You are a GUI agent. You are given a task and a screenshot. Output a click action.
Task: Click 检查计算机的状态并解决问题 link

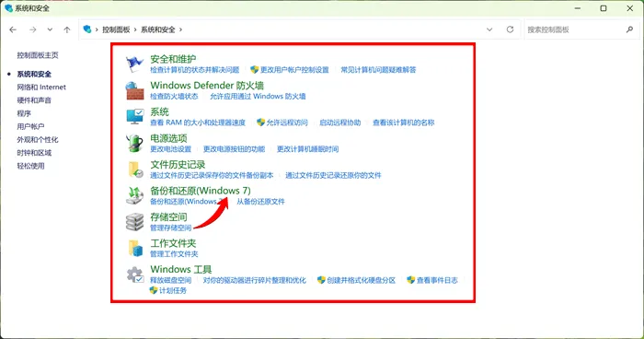point(195,70)
